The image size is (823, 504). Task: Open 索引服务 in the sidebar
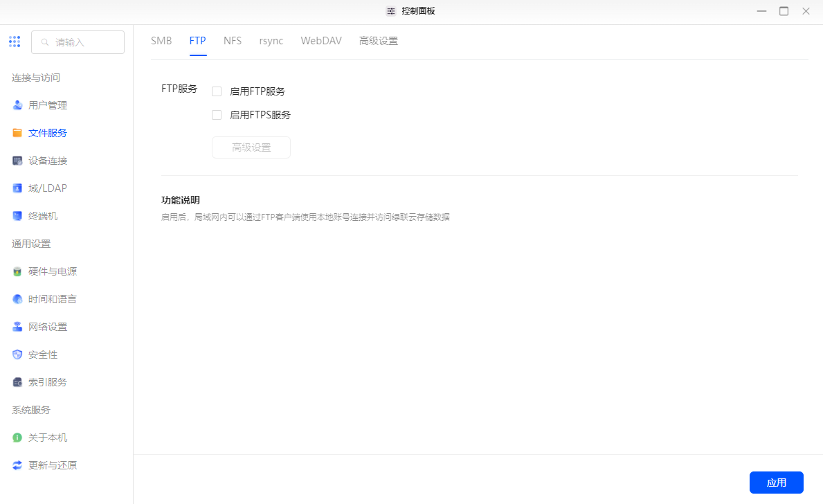[48, 382]
